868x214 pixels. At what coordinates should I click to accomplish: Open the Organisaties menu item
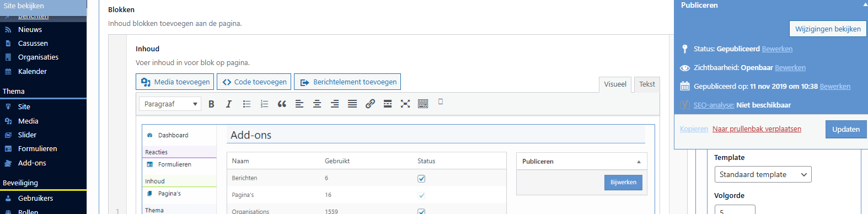(x=38, y=57)
